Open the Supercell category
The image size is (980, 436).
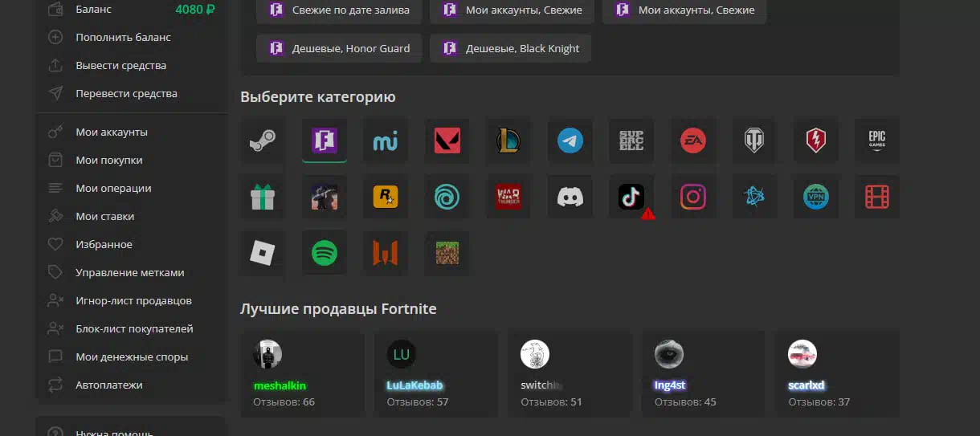click(x=631, y=141)
